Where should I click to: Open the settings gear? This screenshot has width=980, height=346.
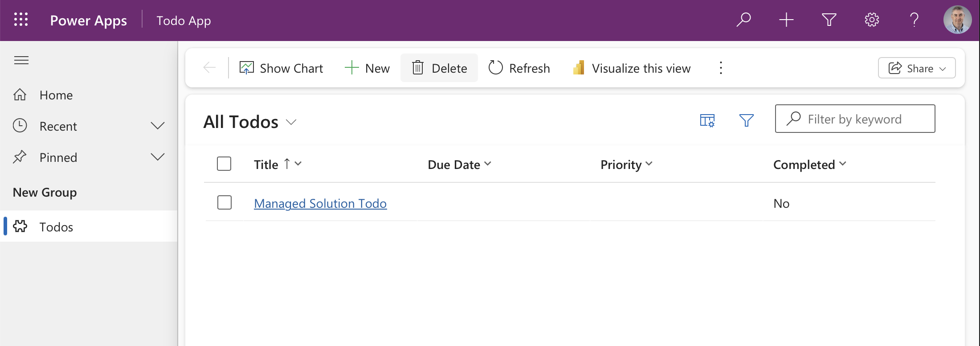pos(872,20)
